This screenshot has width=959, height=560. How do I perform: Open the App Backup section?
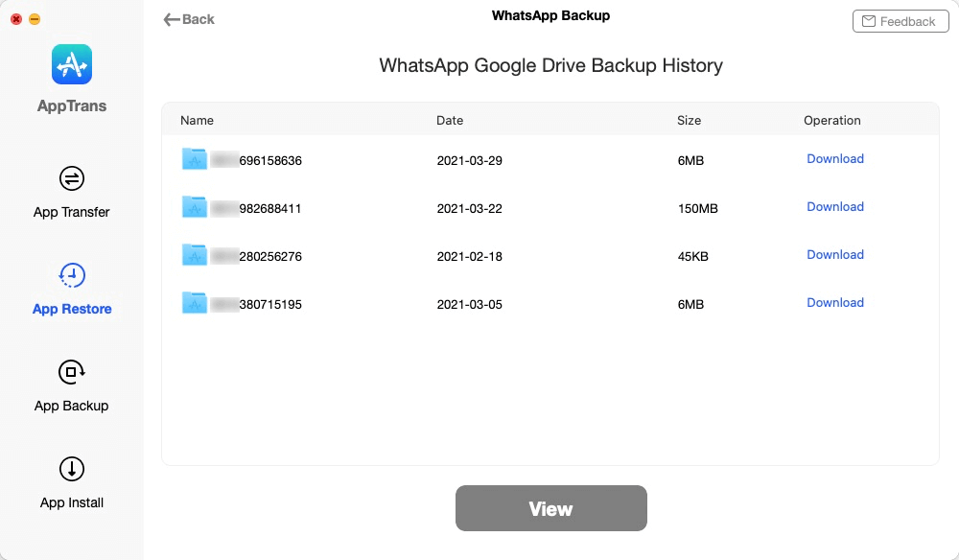72,385
